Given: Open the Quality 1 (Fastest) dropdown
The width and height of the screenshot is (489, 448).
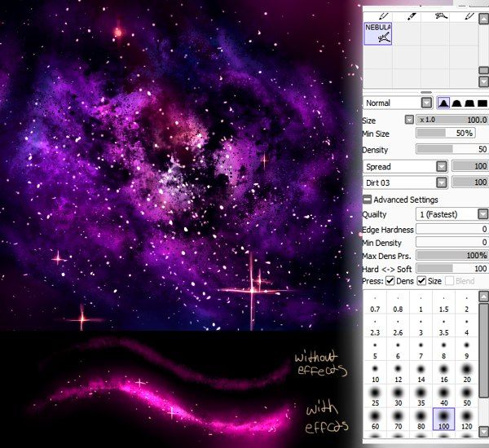Looking at the screenshot, I should tap(482, 214).
